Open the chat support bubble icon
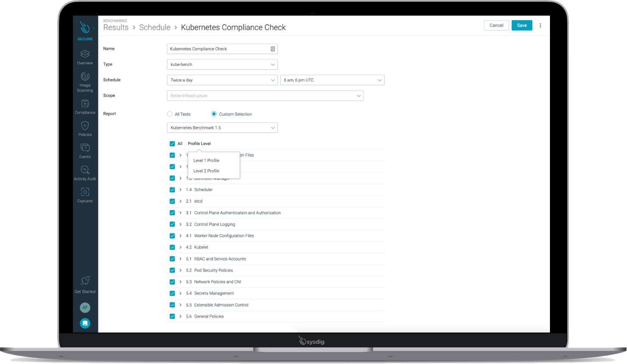 tap(85, 323)
